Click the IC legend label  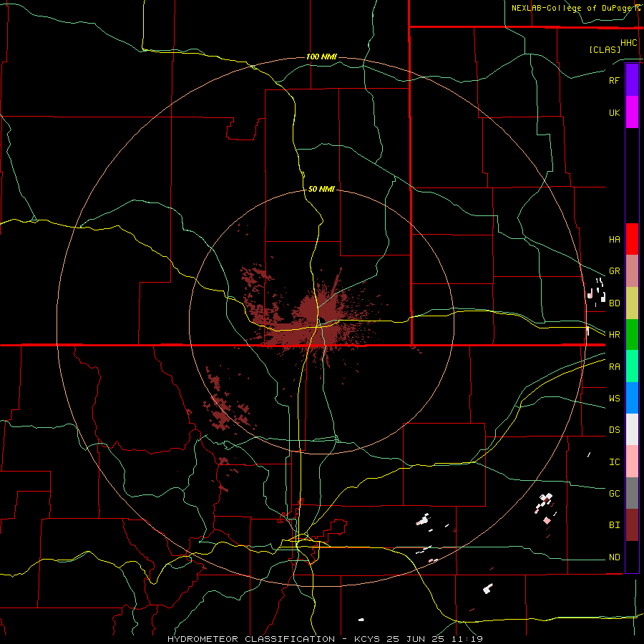[614, 462]
